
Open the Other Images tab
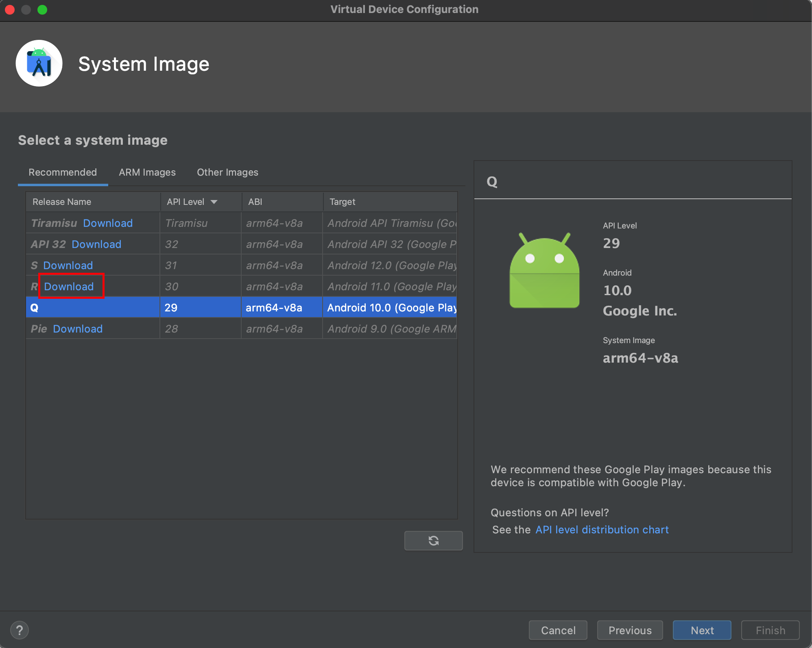(x=227, y=172)
